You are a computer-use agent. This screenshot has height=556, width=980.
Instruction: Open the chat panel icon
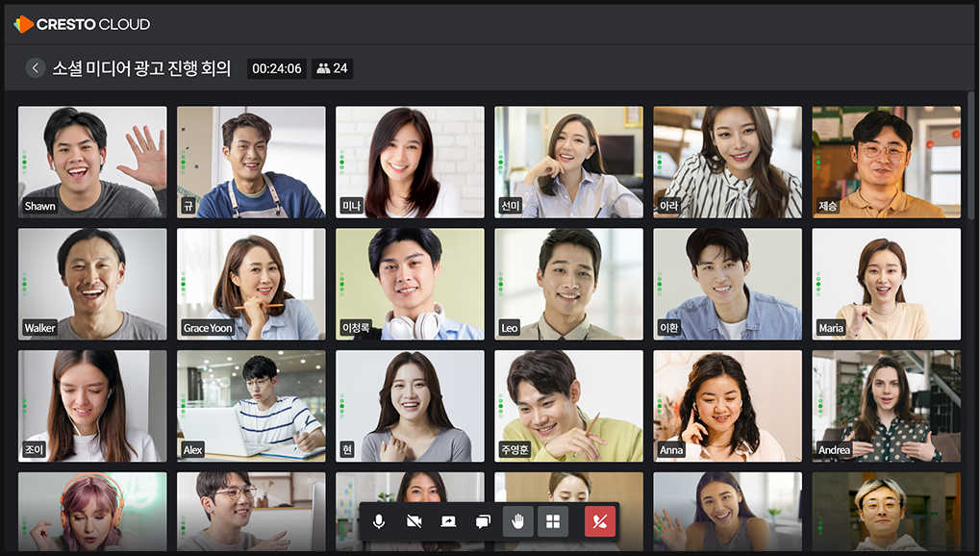483,521
